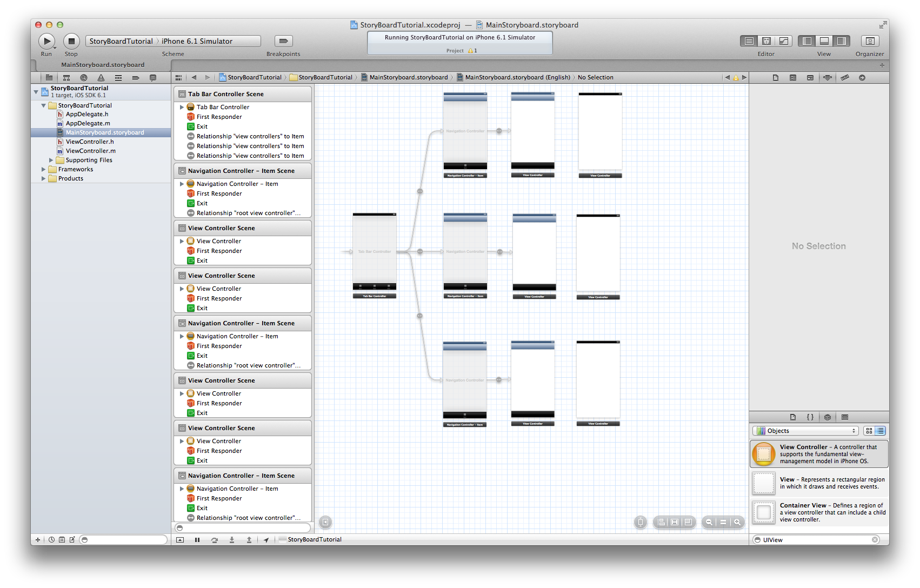Screen dimensions: 920x588
Task: Expand the Frameworks group
Action: click(x=44, y=169)
